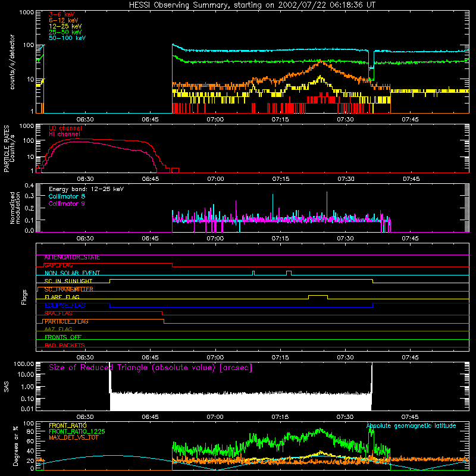
Task: Click the HESSI Observing Summary title
Action: tap(252, 5)
